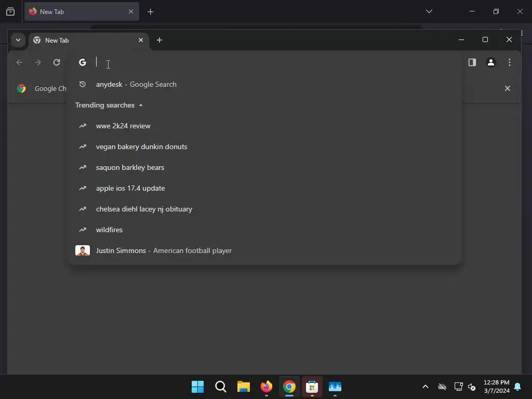This screenshot has width=532, height=399.
Task: Switch to Firefox from taskbar
Action: point(267,387)
